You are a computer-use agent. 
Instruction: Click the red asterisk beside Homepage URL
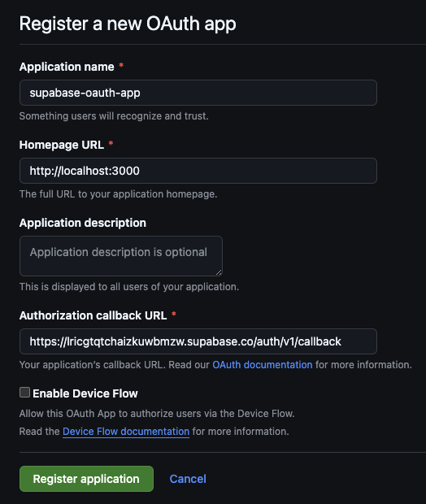(111, 143)
